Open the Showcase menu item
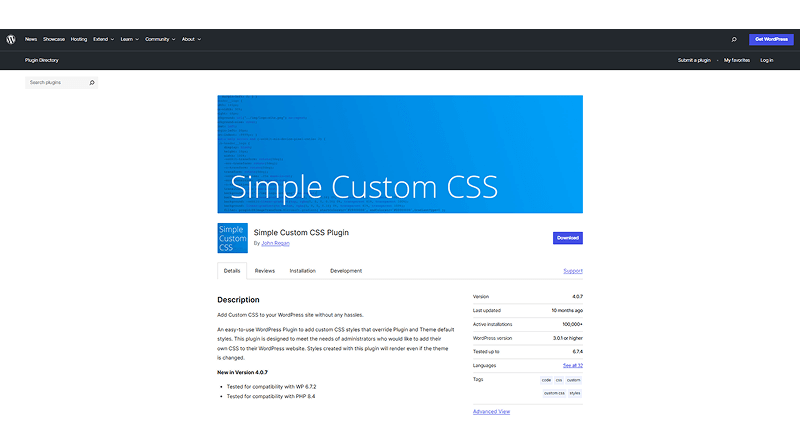The image size is (800, 445). click(x=54, y=39)
